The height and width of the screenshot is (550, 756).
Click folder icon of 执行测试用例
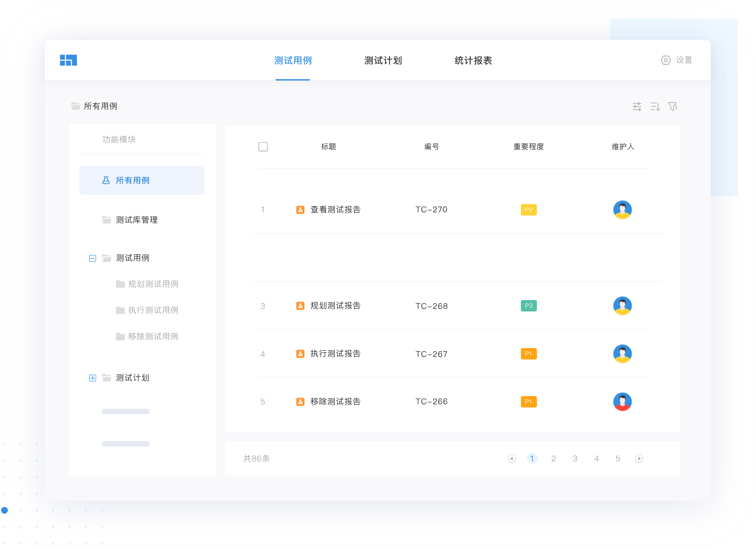point(120,310)
